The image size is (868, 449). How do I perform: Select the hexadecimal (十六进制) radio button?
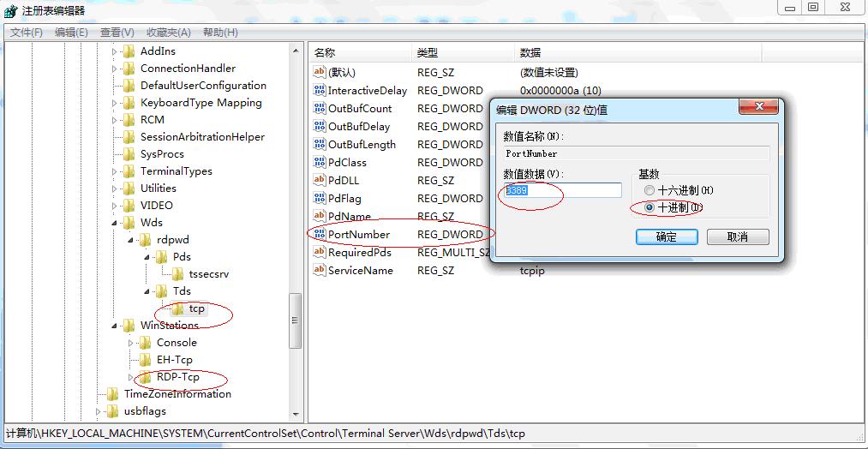(x=650, y=190)
